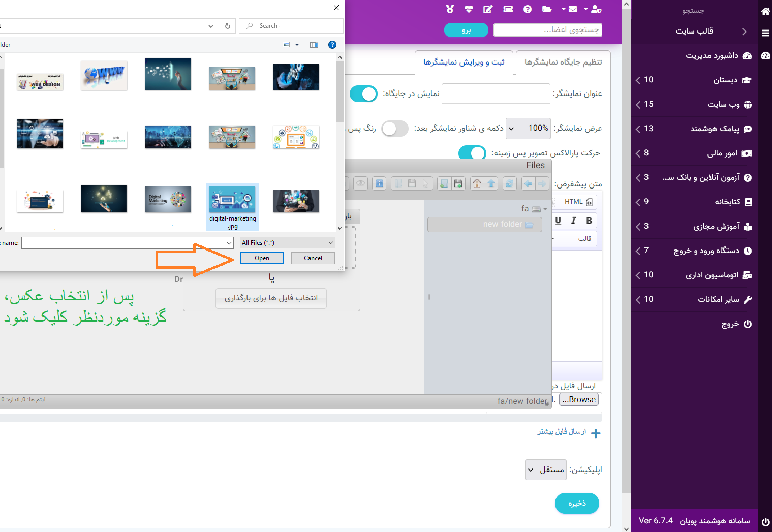Expand the 'قالب سایت' sidebar header chevron
The width and height of the screenshot is (772, 532).
(744, 32)
